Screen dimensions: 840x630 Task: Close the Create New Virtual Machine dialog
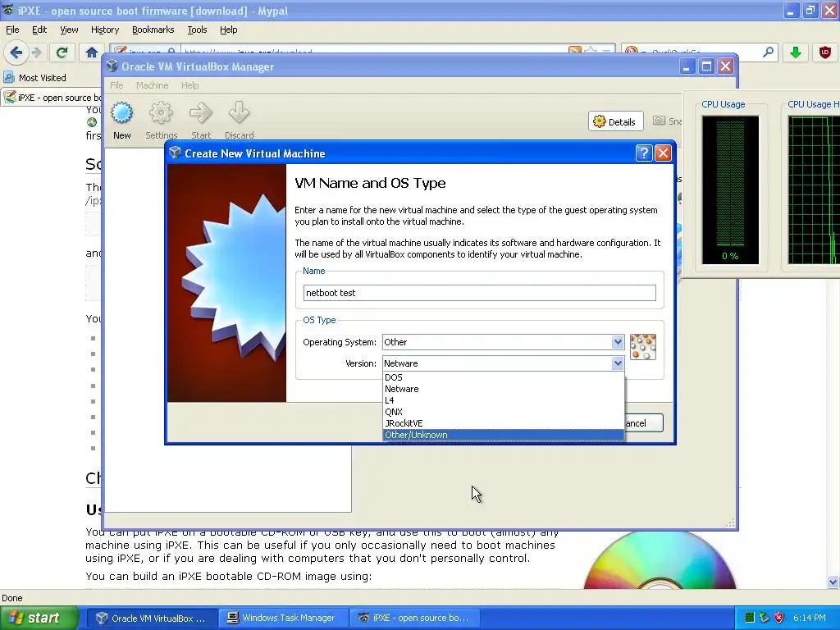[x=663, y=153]
